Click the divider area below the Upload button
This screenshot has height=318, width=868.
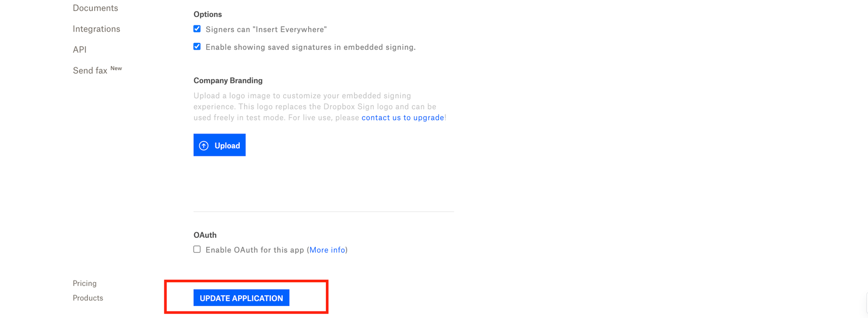323,211
